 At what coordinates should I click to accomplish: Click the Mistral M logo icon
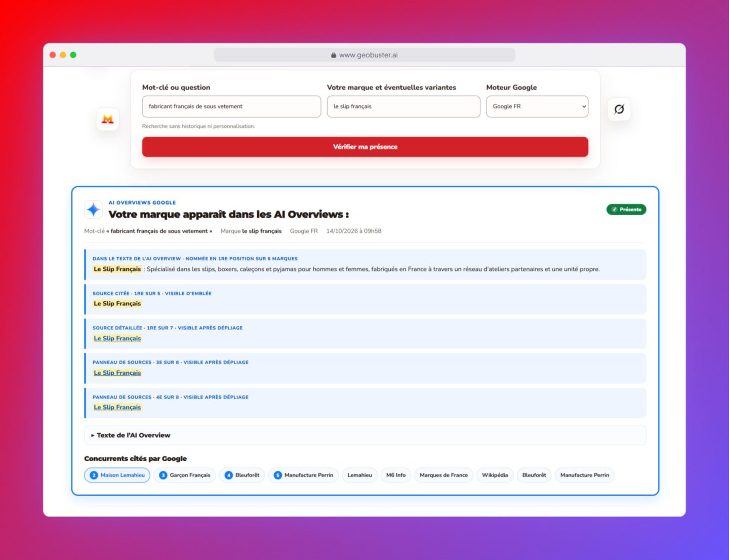pos(107,119)
